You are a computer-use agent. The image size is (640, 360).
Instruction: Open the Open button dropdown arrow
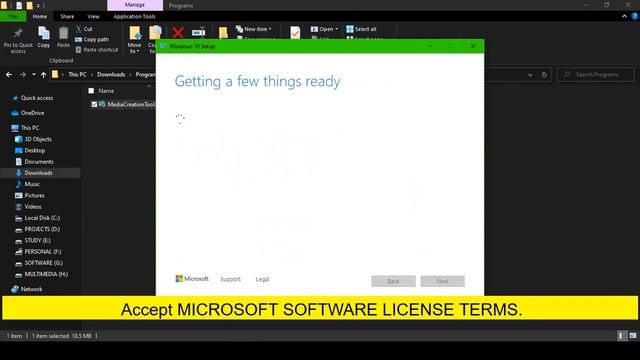point(336,29)
